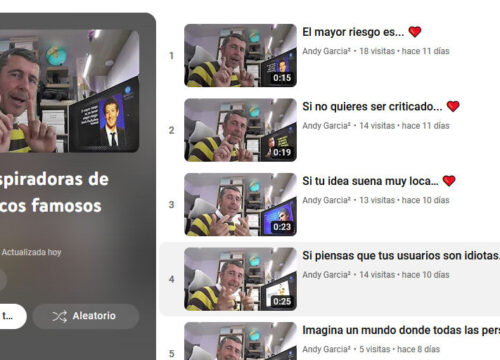Viewport: 500px width, 360px height.
Task: Click playlist index number 3
Action: click(171, 205)
